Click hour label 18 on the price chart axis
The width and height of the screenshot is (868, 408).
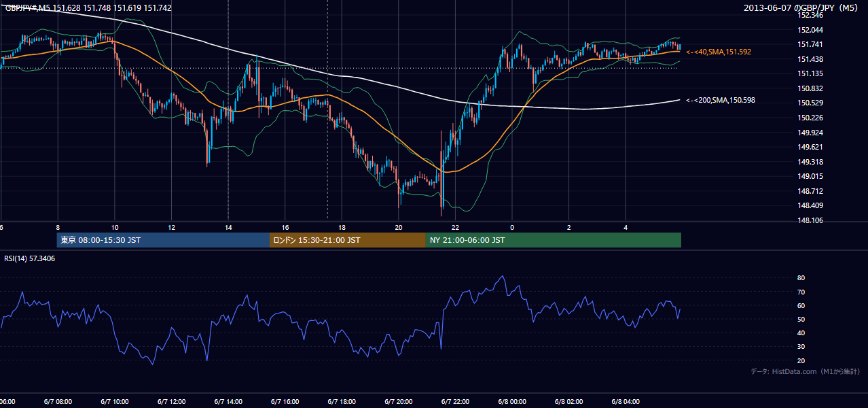[x=342, y=228]
